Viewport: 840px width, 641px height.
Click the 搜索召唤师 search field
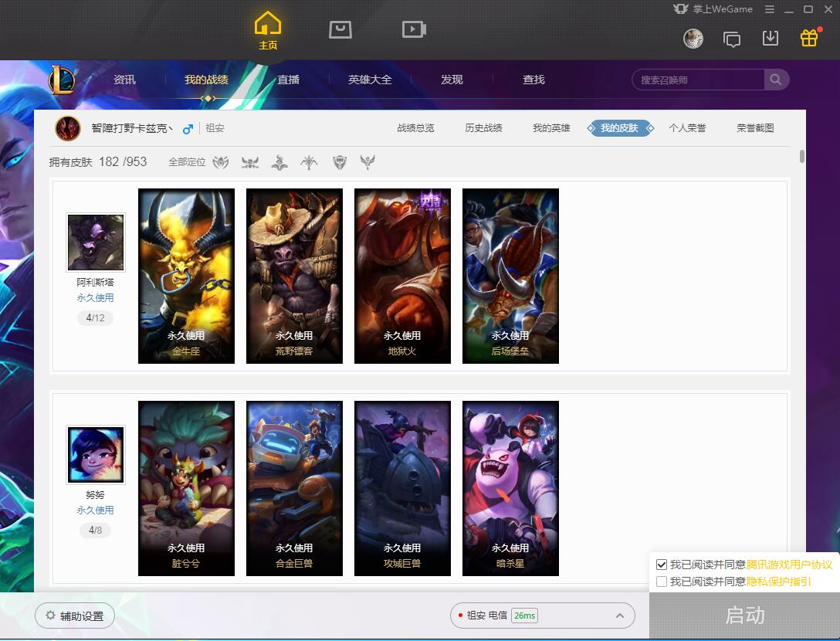[699, 80]
